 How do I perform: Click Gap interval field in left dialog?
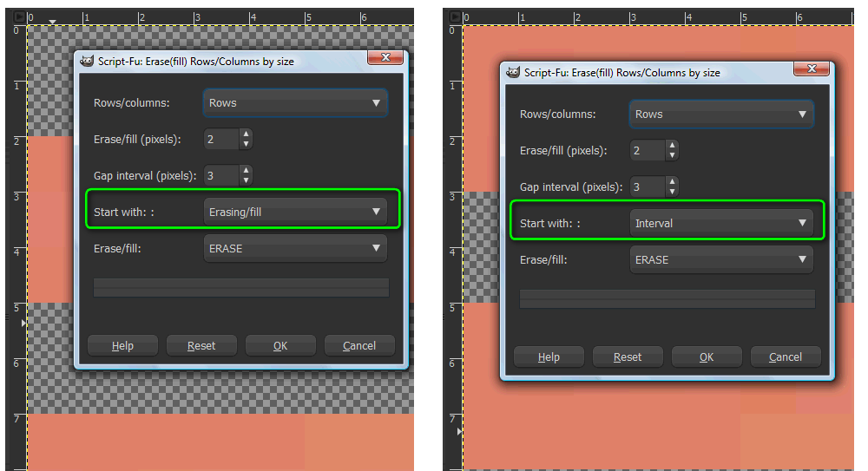click(x=222, y=175)
